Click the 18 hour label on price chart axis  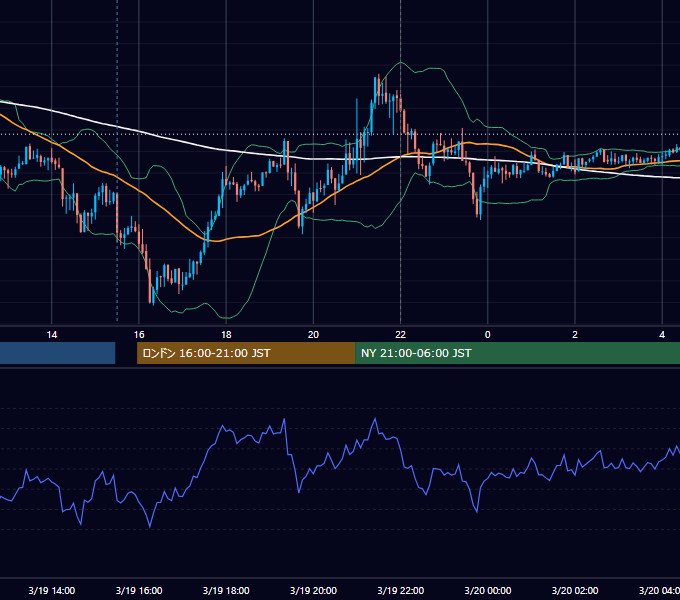click(226, 335)
